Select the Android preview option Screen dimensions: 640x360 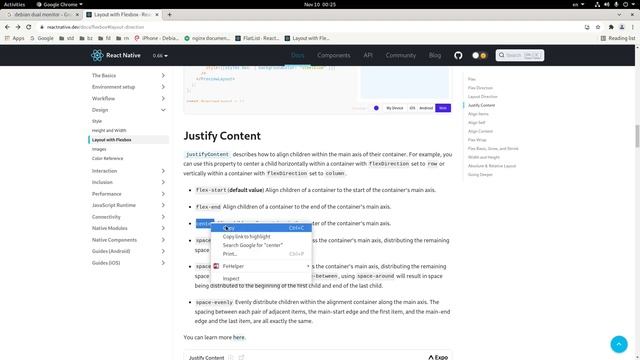[x=426, y=108]
